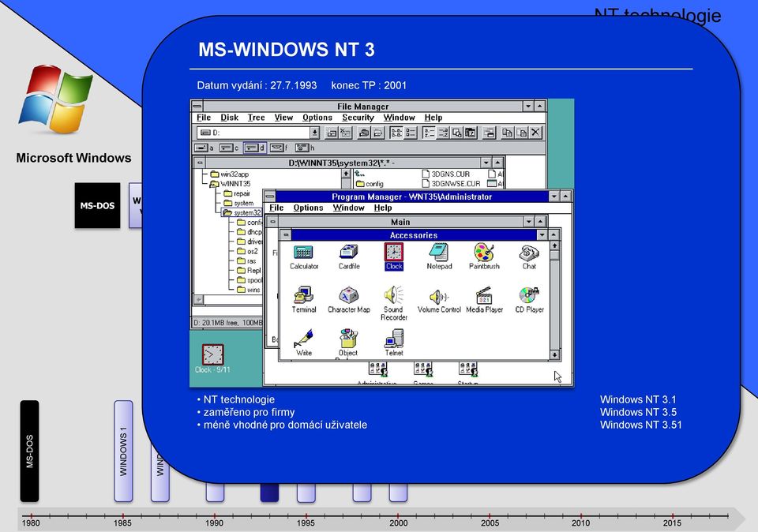Viewport: 758px width, 532px height.
Task: Select the win32app folder in the tree
Action: 230,174
